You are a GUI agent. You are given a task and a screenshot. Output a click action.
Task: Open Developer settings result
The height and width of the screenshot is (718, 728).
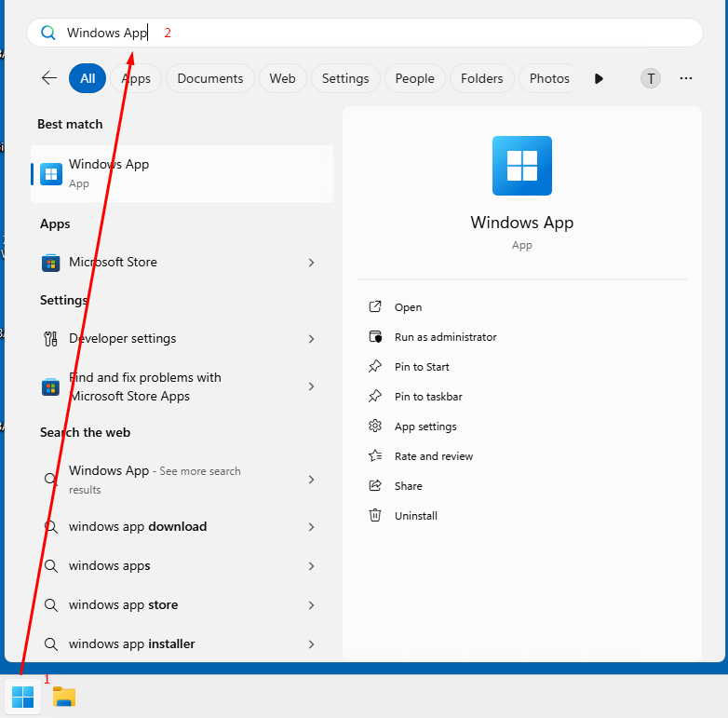point(181,339)
